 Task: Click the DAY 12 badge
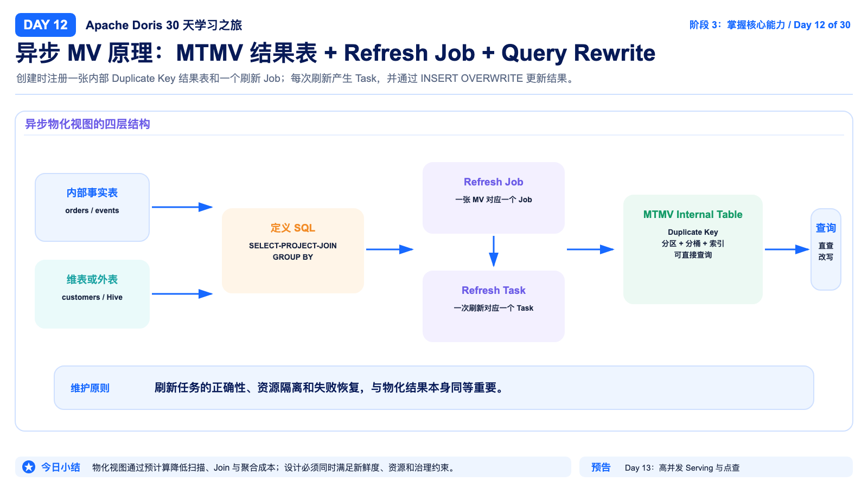coord(46,25)
